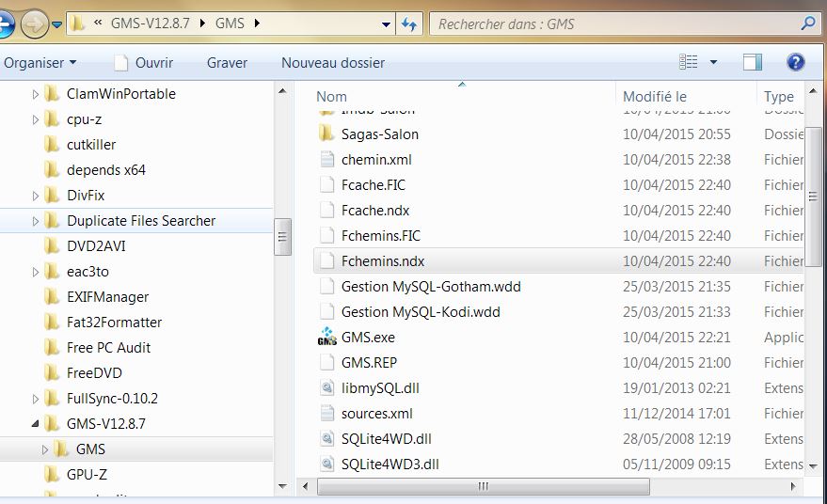Sort by the Modifié le column header
Viewport: 827px width, 504px height.
(x=655, y=97)
